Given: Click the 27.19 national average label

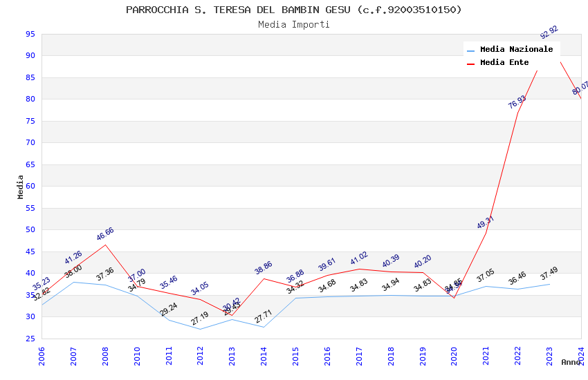Looking at the screenshot, I should (199, 319).
